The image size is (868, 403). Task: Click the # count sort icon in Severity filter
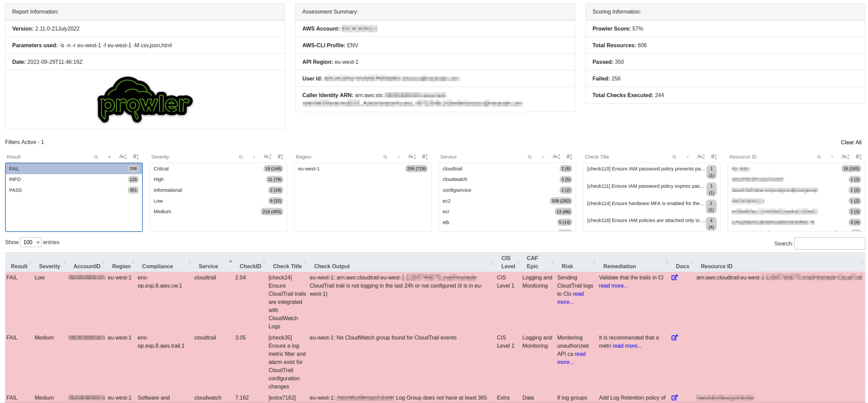click(x=280, y=157)
